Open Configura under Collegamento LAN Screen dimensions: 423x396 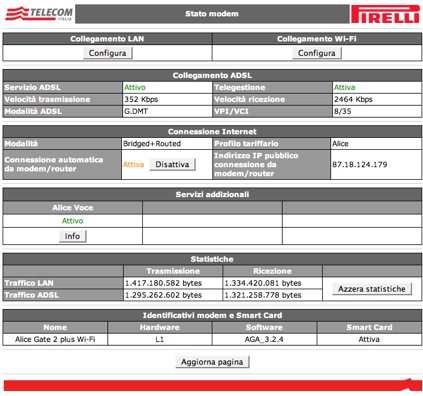pos(108,53)
